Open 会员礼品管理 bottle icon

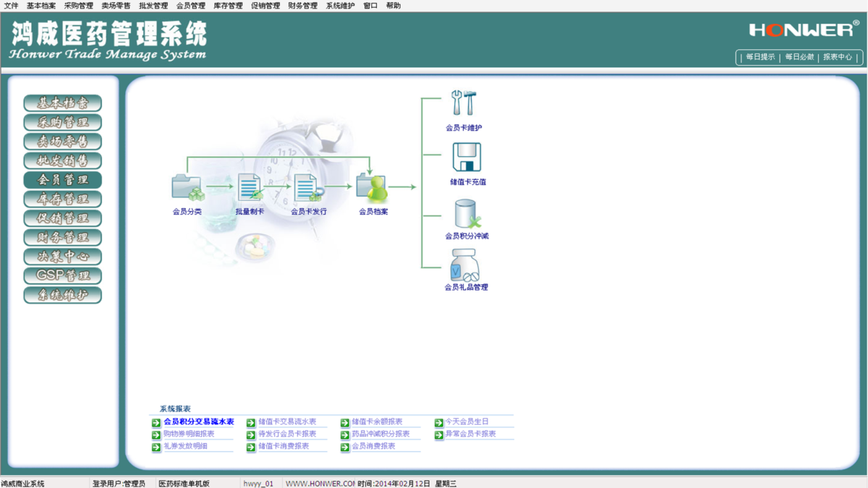coord(464,265)
